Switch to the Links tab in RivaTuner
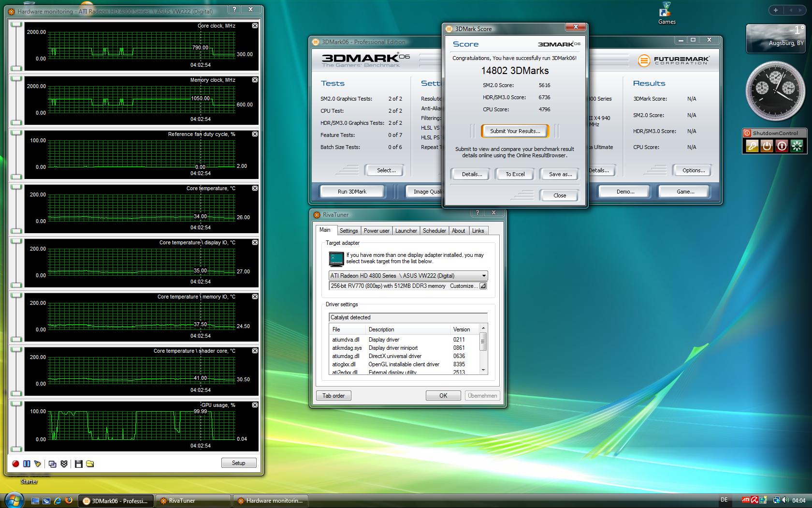The width and height of the screenshot is (812, 508). (478, 231)
